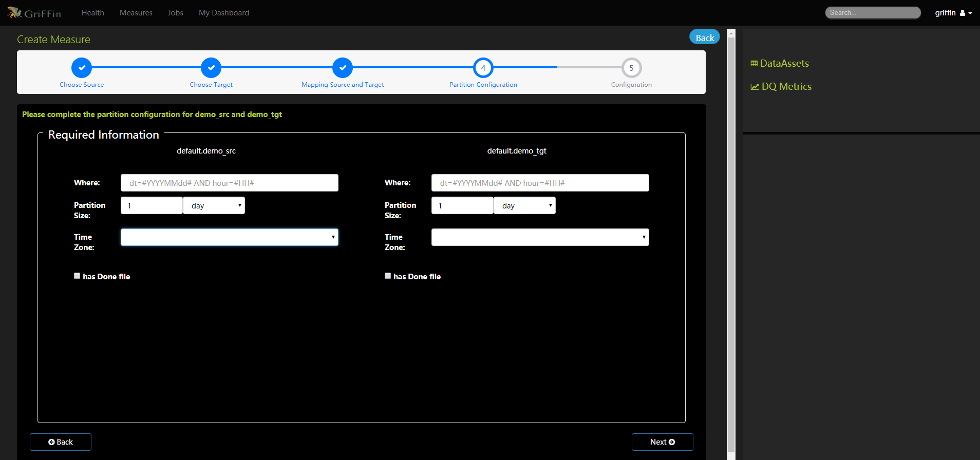
Task: Open demo_tgt partition size unit dropdown
Action: coord(525,205)
